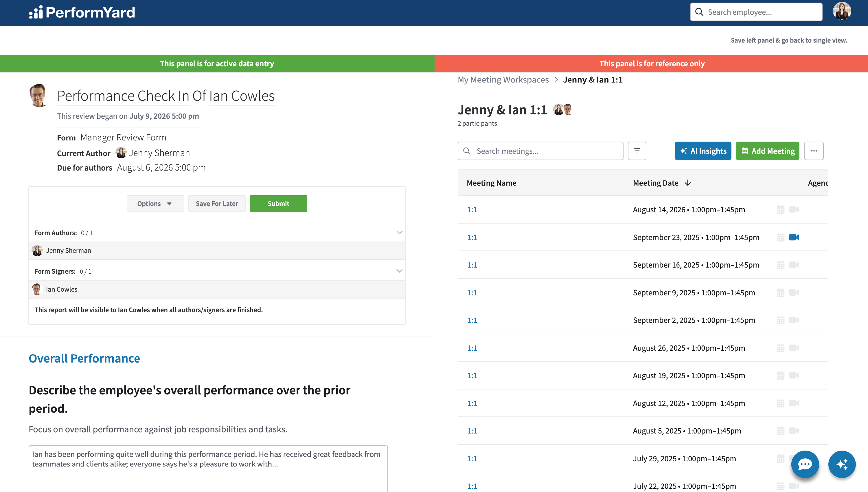Click the search magnifier icon in employee search
Image resolution: width=868 pixels, height=492 pixels.
click(x=699, y=12)
